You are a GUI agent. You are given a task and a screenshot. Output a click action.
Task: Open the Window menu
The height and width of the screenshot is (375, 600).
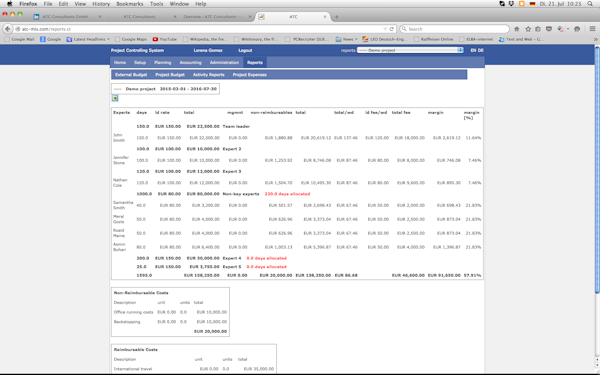coord(179,4)
